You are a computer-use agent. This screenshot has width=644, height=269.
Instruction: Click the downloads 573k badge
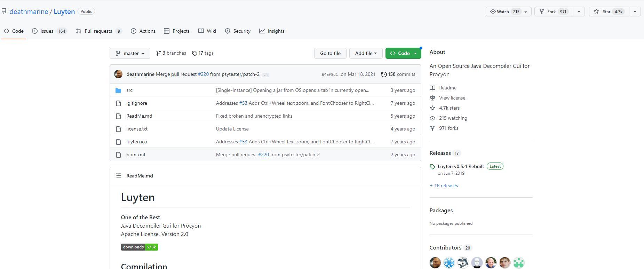point(140,247)
